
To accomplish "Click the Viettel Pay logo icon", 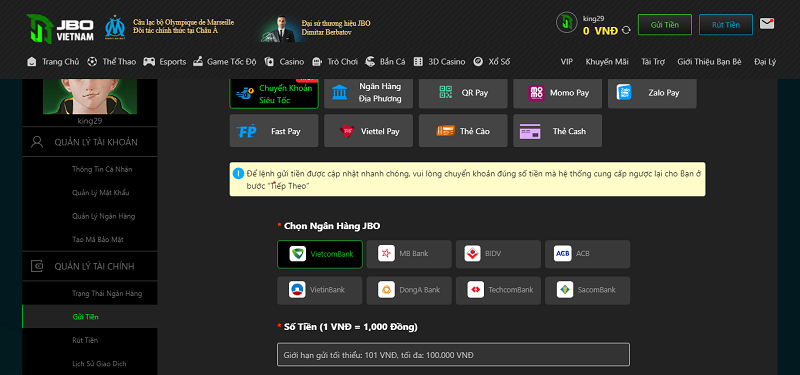I will tap(347, 131).
